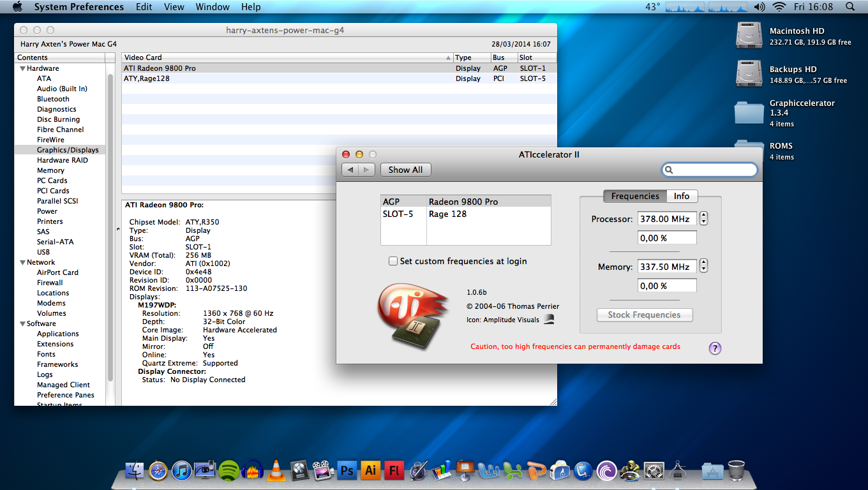
Task: Select Macintosh HD desktop drive icon
Action: (x=749, y=36)
